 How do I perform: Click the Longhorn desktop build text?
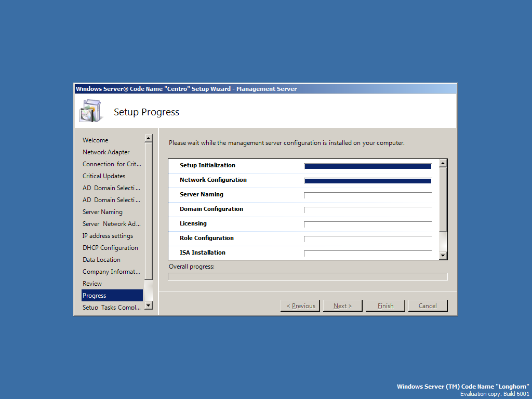[463, 390]
